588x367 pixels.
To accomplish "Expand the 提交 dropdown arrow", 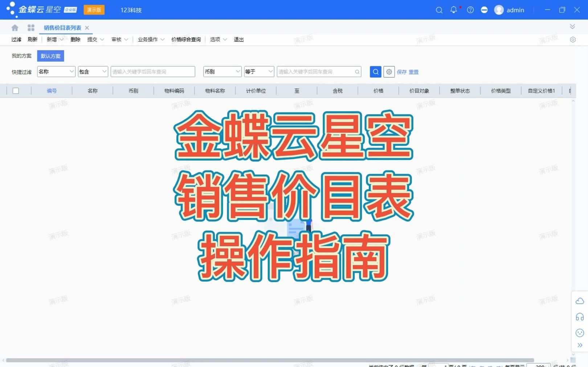I will point(102,40).
